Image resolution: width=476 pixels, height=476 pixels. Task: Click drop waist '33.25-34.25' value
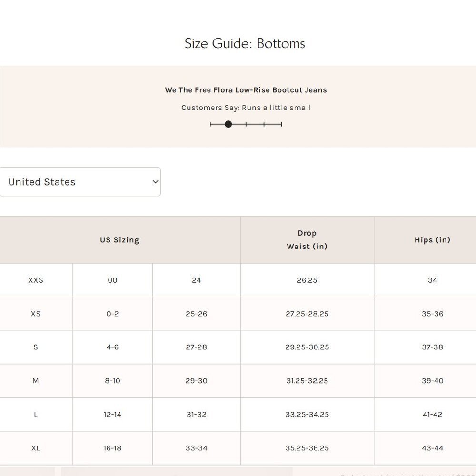coord(307,415)
